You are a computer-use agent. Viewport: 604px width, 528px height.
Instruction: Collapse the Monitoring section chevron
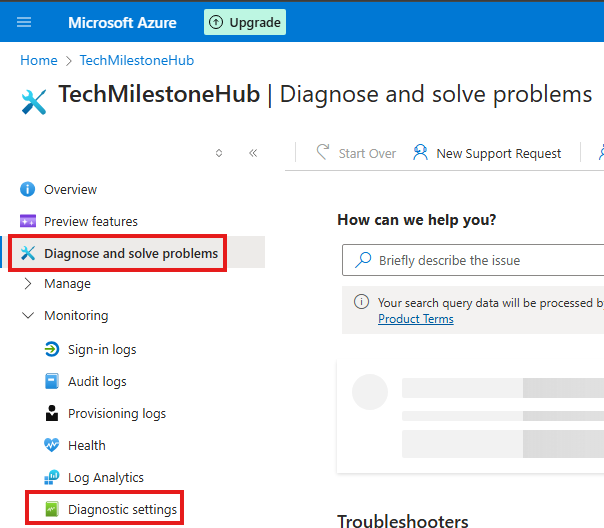pyautogui.click(x=28, y=315)
